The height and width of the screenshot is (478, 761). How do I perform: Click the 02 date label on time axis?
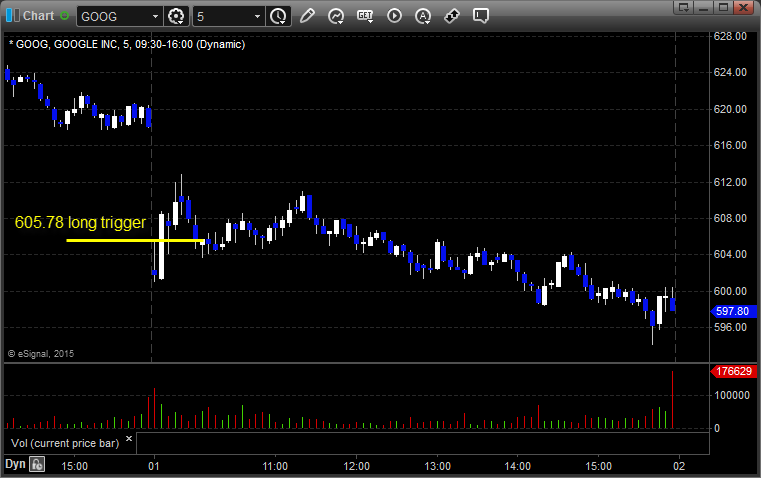pyautogui.click(x=679, y=466)
